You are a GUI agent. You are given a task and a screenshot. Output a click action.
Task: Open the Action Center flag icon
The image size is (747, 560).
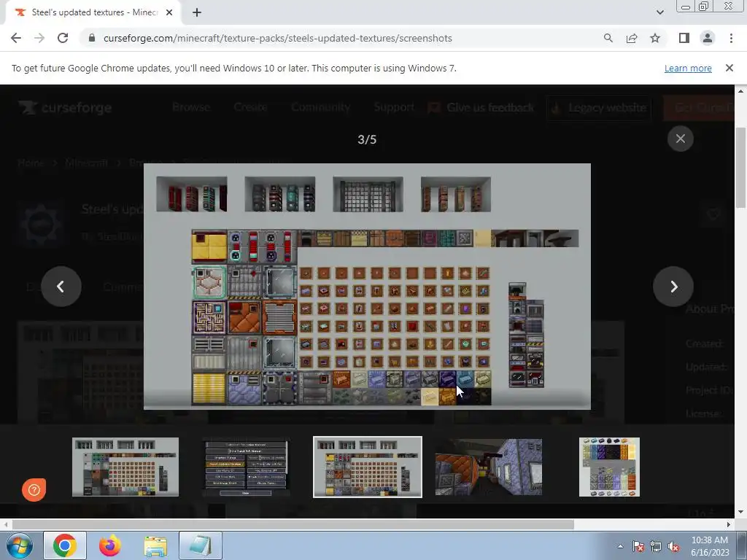tap(638, 546)
